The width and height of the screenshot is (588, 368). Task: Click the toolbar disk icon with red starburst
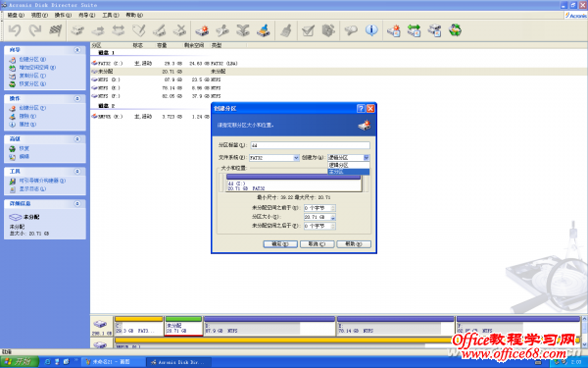coord(202,30)
